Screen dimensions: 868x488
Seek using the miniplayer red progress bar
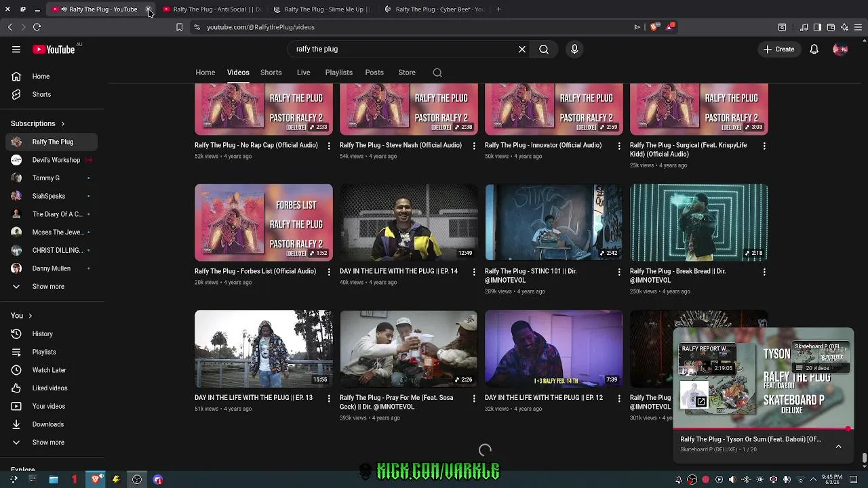point(763,429)
